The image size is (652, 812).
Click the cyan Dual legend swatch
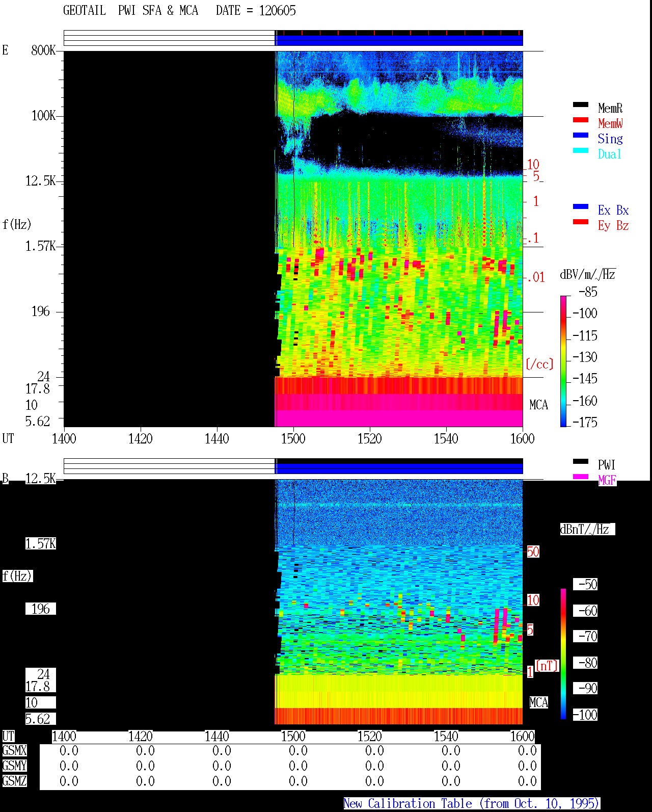(581, 151)
